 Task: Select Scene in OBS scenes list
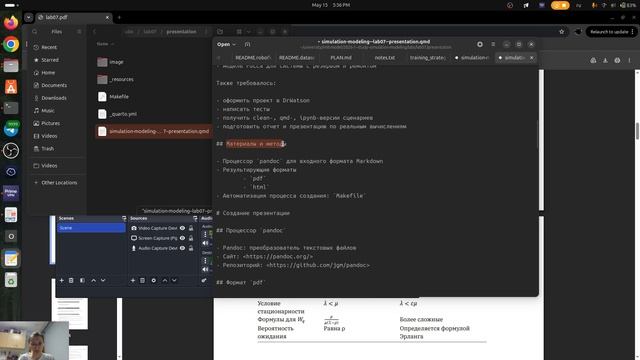(91, 228)
